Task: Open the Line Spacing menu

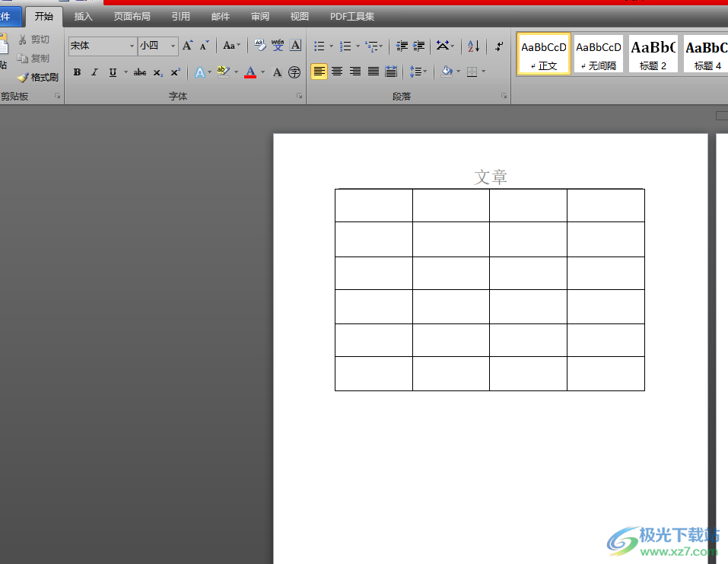Action: click(418, 71)
